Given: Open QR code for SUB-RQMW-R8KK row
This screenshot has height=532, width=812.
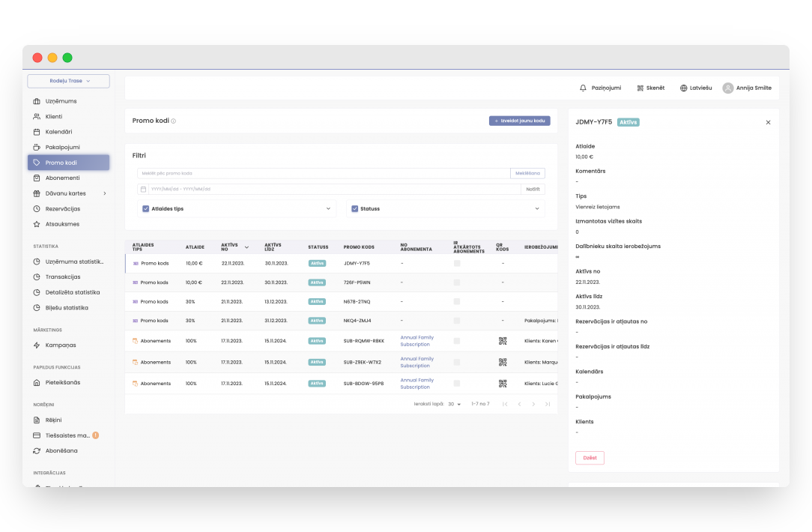Looking at the screenshot, I should tap(503, 341).
